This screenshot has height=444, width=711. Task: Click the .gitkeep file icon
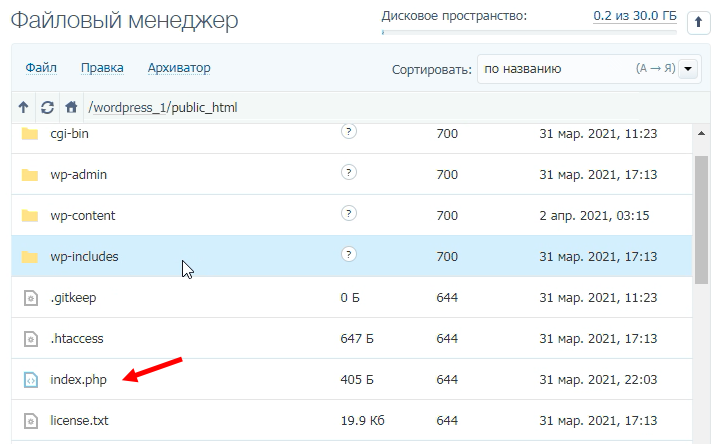pyautogui.click(x=30, y=298)
